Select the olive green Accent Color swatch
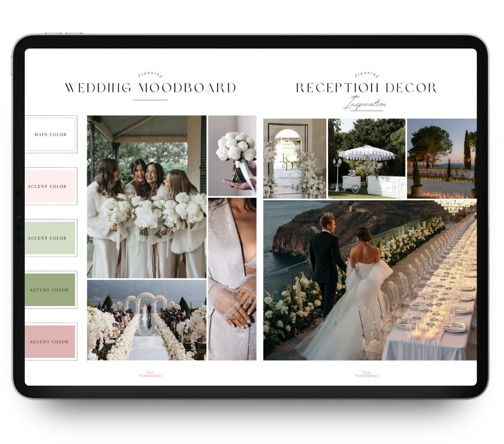504x444 pixels. point(50,290)
